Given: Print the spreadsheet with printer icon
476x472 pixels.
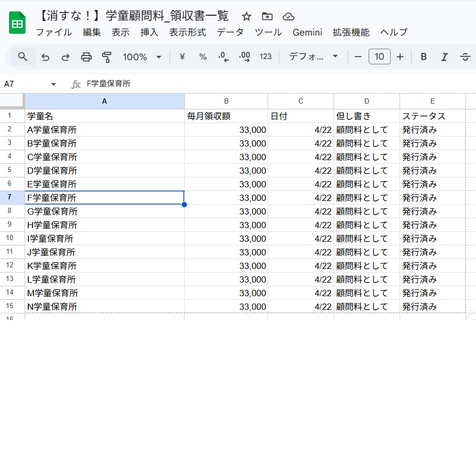Looking at the screenshot, I should (86, 57).
